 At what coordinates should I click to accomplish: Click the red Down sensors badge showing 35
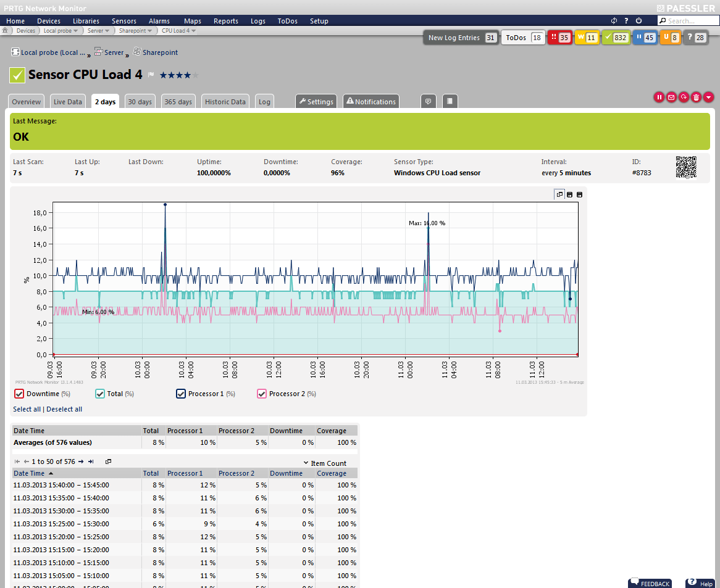[559, 38]
